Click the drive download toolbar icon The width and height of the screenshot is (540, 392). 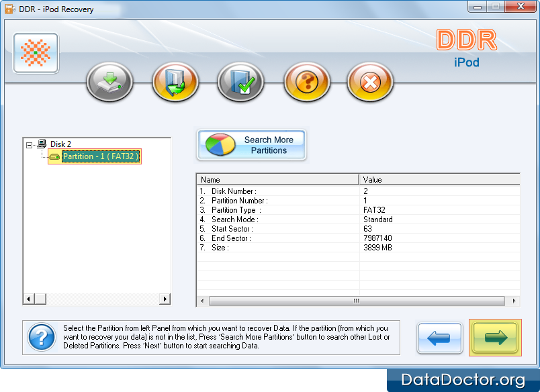[110, 82]
